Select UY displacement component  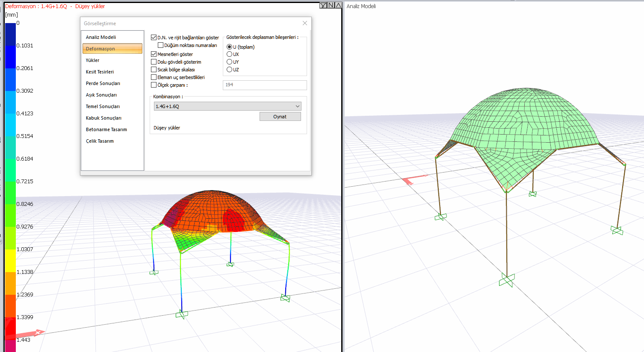230,62
